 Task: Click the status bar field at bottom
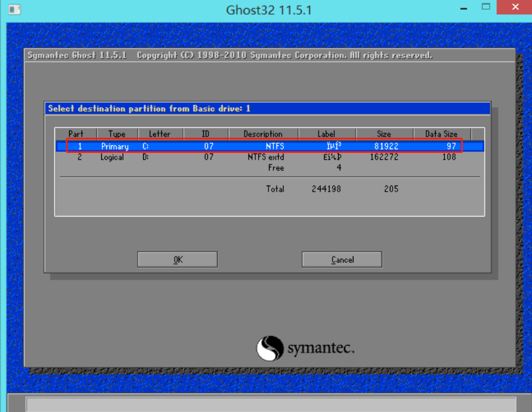pyautogui.click(x=271, y=404)
